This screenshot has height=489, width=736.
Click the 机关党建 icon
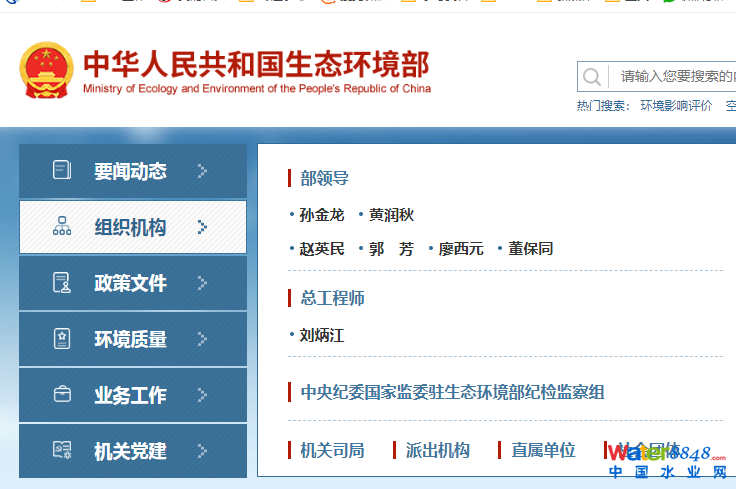62,450
